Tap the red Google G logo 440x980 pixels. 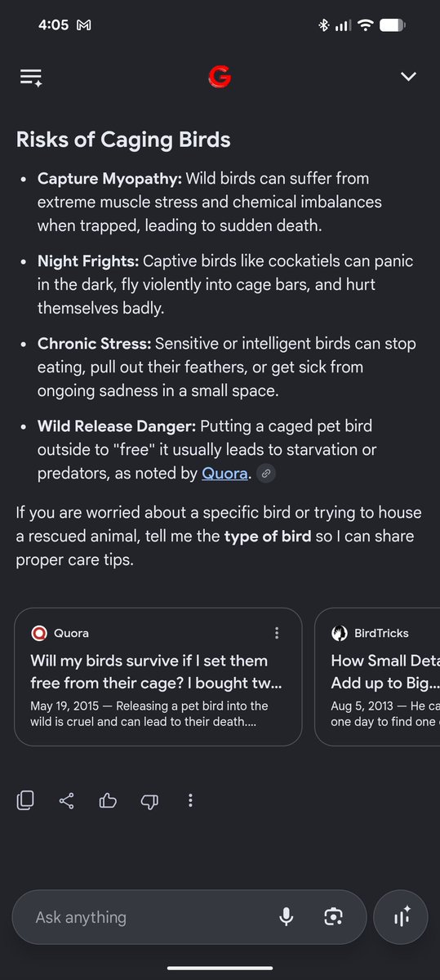220,77
